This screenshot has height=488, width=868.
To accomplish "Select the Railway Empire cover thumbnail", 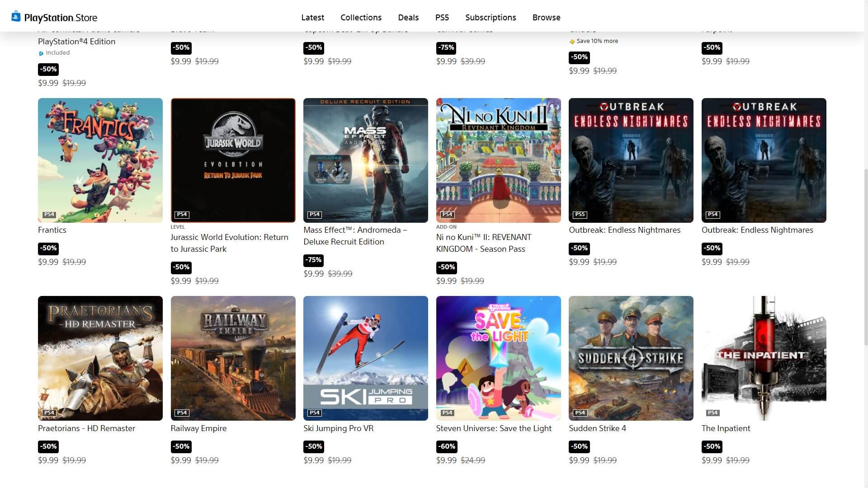I will [233, 358].
